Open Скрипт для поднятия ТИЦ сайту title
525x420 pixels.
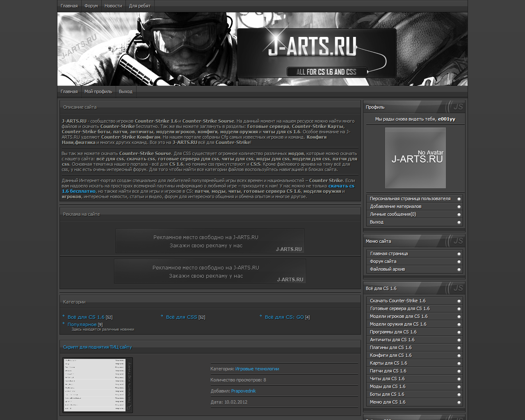coord(98,347)
